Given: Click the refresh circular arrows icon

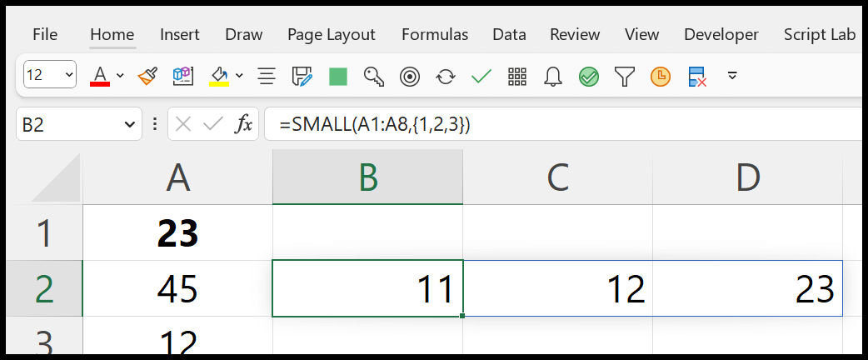Looking at the screenshot, I should coord(446,77).
